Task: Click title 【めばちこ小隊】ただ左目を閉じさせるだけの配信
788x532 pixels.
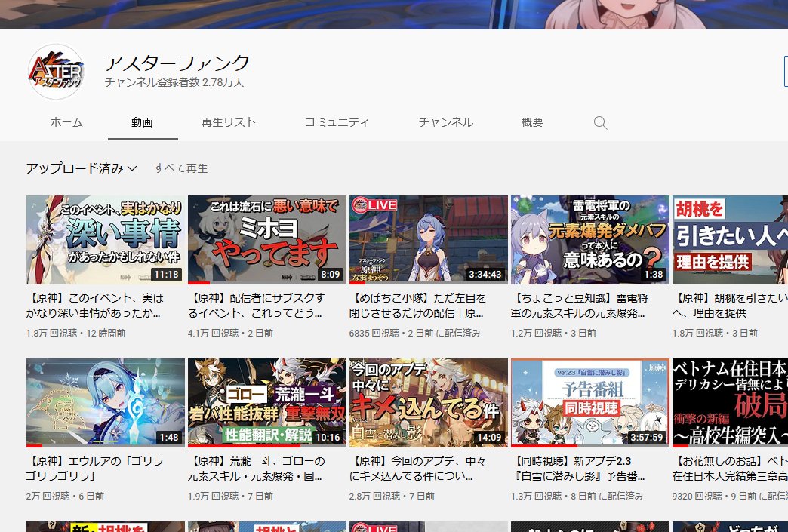Action: pyautogui.click(x=417, y=306)
